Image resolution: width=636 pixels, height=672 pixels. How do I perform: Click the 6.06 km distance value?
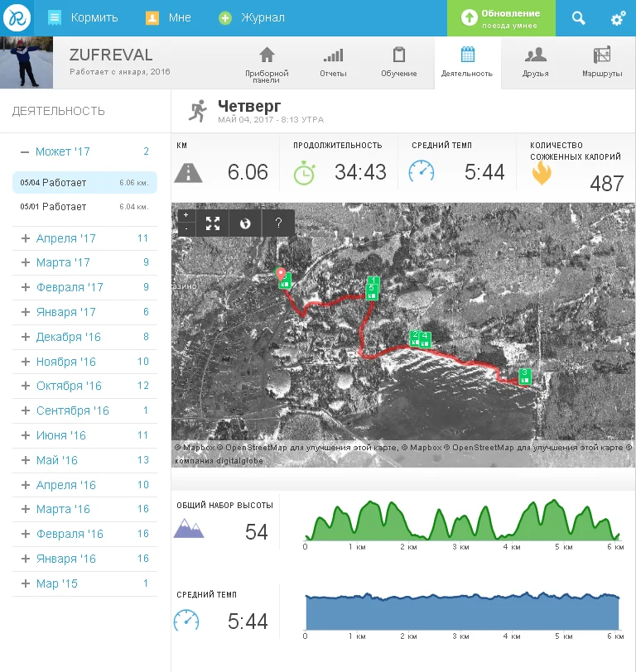coord(248,172)
